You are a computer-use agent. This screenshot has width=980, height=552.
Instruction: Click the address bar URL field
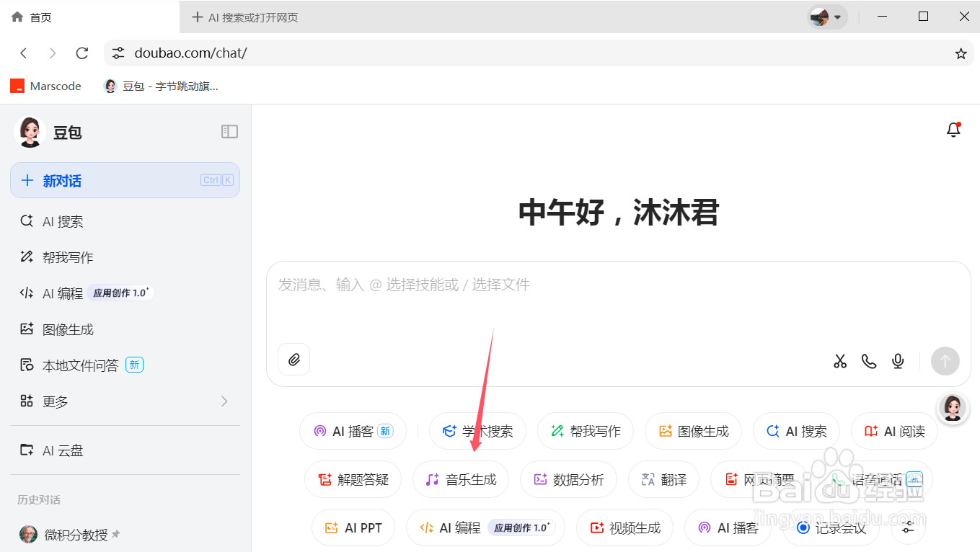point(537,53)
